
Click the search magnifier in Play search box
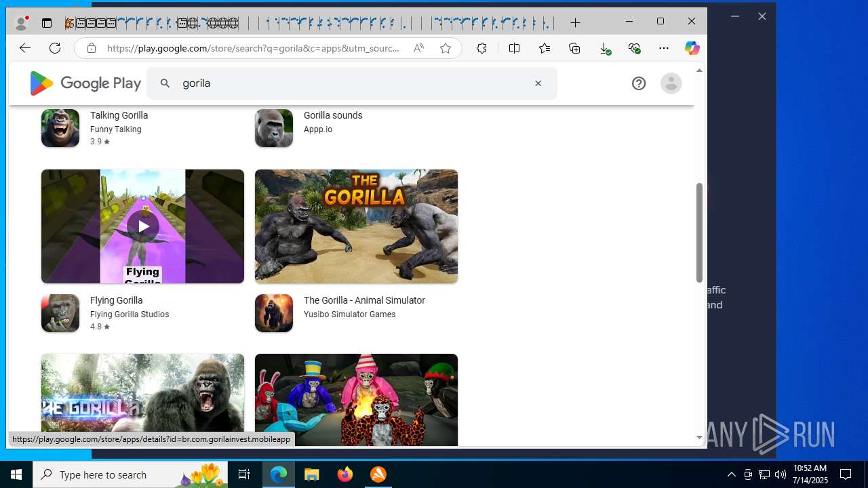pyautogui.click(x=165, y=83)
